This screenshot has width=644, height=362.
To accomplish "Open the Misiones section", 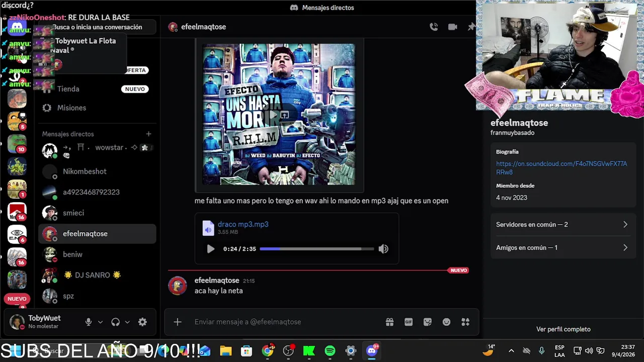I will pyautogui.click(x=97, y=108).
